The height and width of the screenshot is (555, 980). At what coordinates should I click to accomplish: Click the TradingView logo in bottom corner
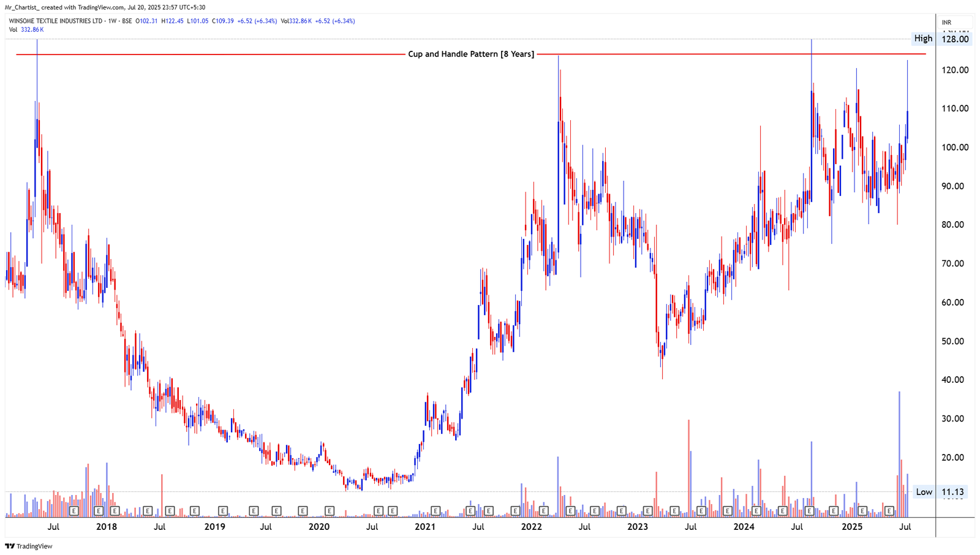27,546
